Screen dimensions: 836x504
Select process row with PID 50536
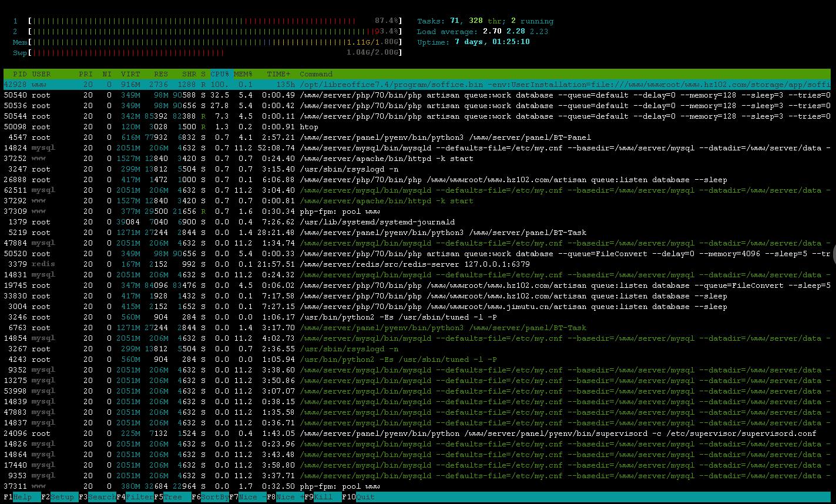(x=417, y=106)
